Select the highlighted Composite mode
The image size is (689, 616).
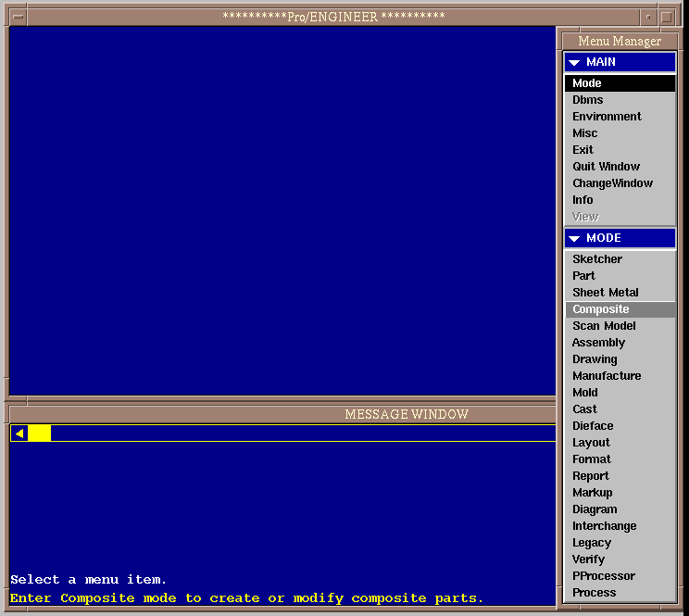click(x=620, y=309)
